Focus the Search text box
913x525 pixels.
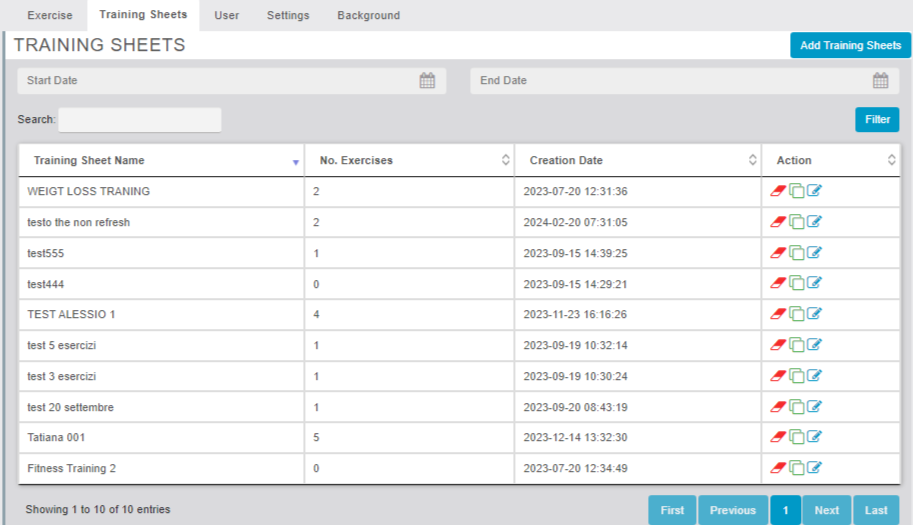click(140, 120)
